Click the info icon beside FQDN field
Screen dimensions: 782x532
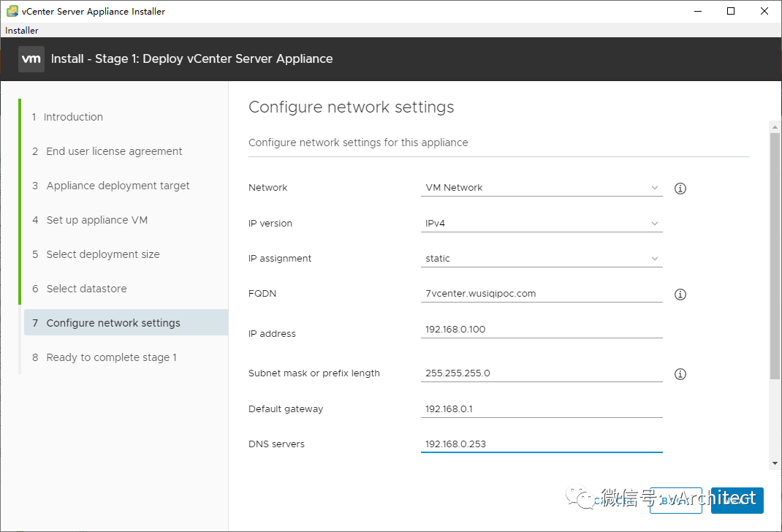(x=680, y=294)
